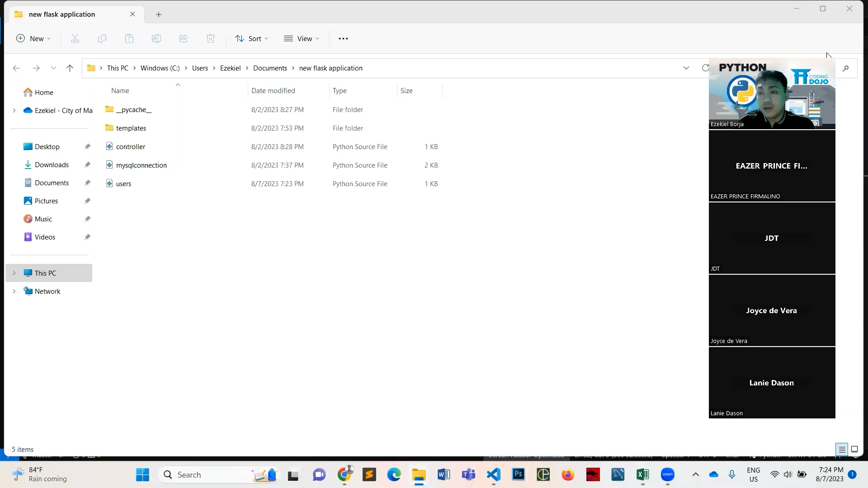Viewport: 868px width, 488px height.
Task: Click the Paste clipboard icon
Action: click(129, 38)
